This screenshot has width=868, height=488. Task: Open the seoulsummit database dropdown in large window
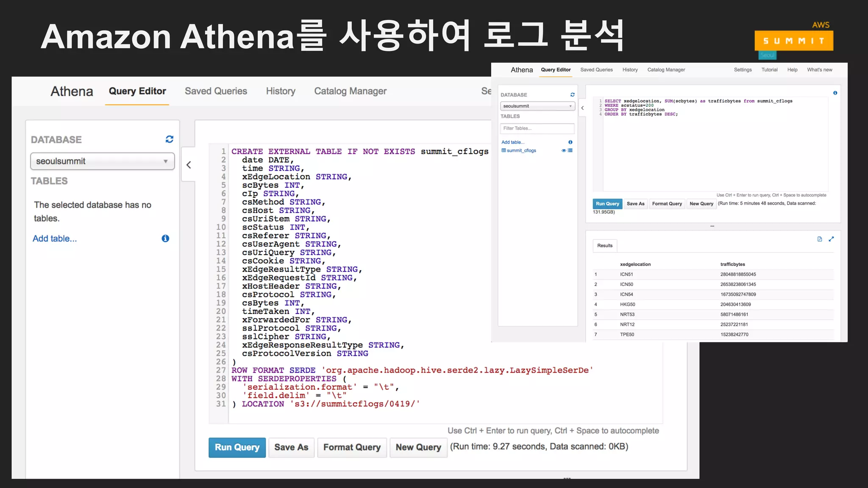click(103, 161)
